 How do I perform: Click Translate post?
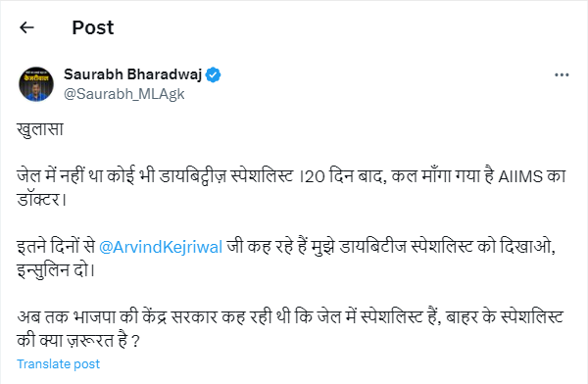58,364
